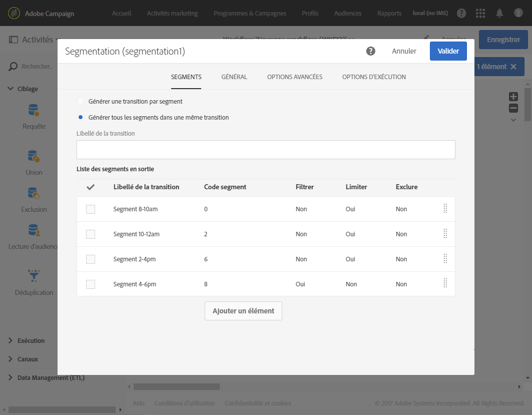532x415 pixels.
Task: Click the Libellé de la transition field
Action: tap(266, 150)
